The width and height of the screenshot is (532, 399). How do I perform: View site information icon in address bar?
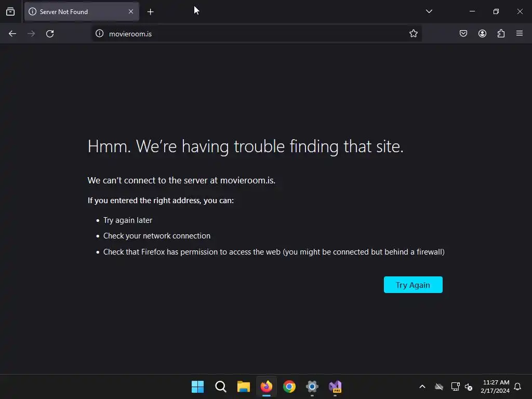[99, 34]
